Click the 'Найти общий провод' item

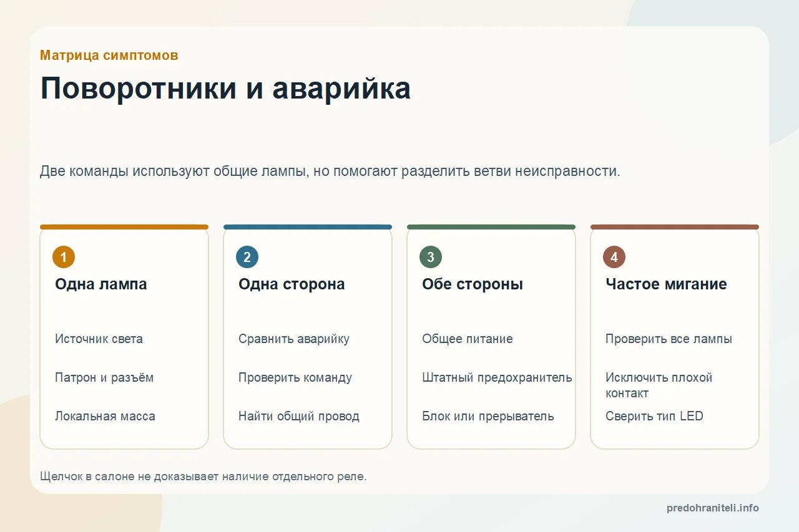[x=299, y=417]
